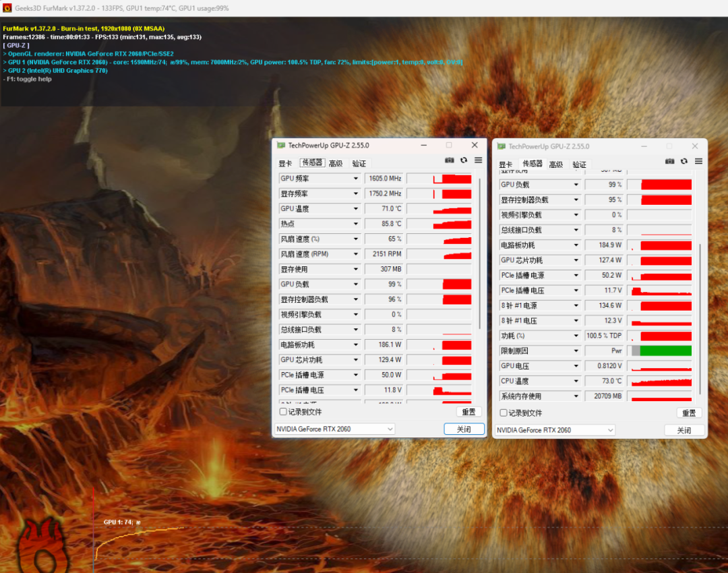The image size is (728, 573).
Task: Click FurMark 'F1: toggle help' text
Action: (29, 79)
